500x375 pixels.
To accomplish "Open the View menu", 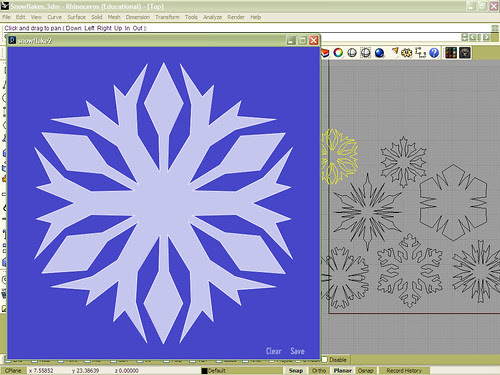I will pyautogui.click(x=36, y=17).
